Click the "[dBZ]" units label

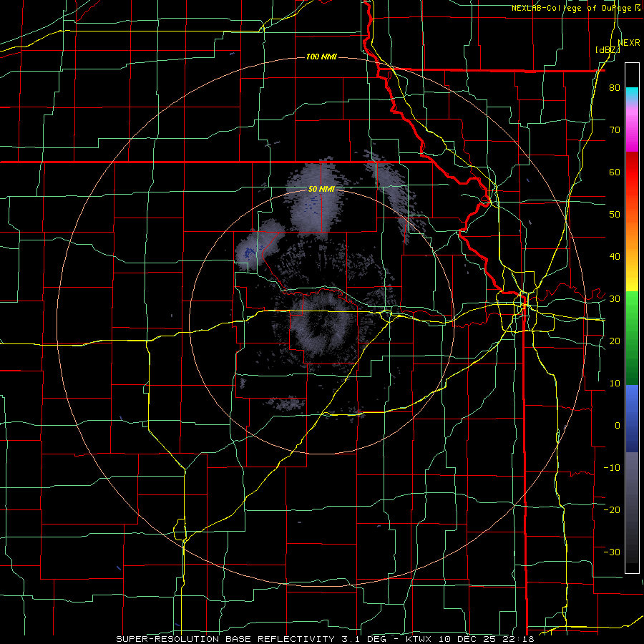tap(608, 50)
